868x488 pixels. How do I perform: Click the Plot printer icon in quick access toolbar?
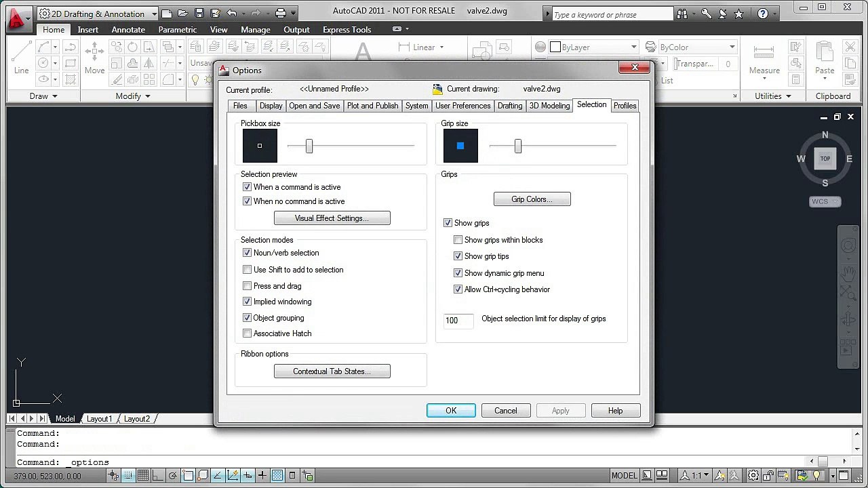pos(281,13)
